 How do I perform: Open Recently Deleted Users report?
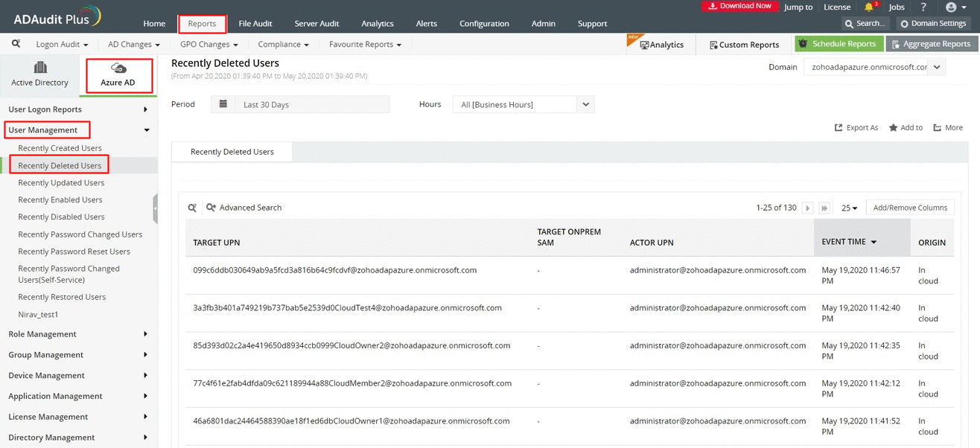pyautogui.click(x=60, y=165)
